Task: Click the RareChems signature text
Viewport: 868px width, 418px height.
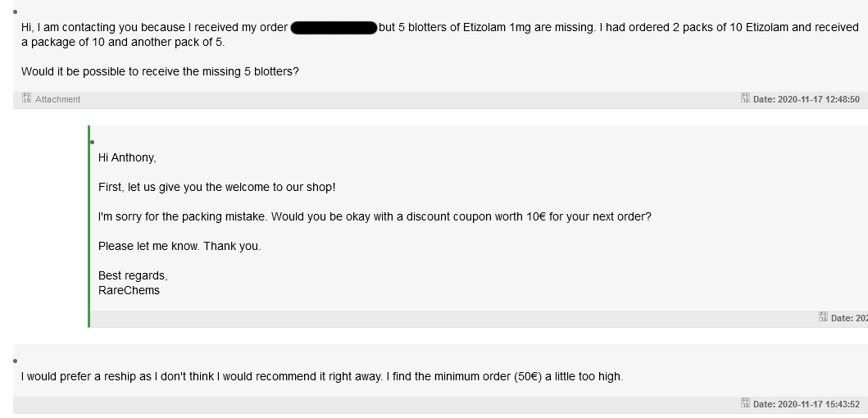Action: pos(129,290)
